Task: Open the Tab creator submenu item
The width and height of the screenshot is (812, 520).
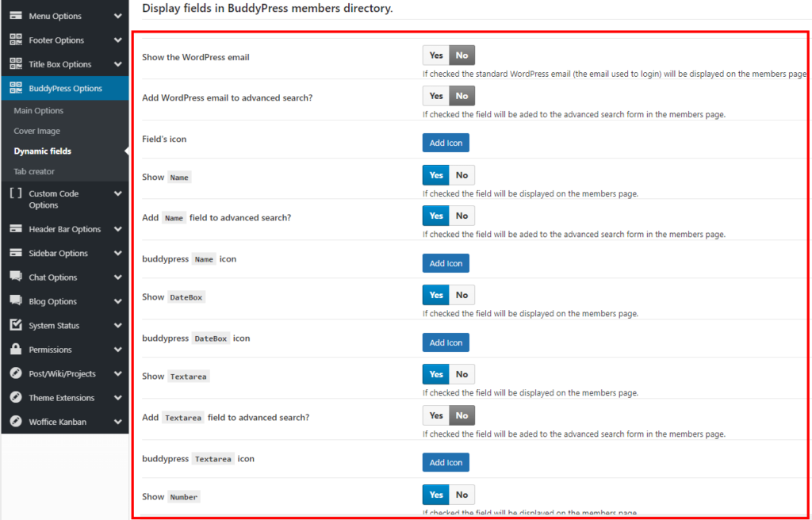Action: click(x=34, y=171)
